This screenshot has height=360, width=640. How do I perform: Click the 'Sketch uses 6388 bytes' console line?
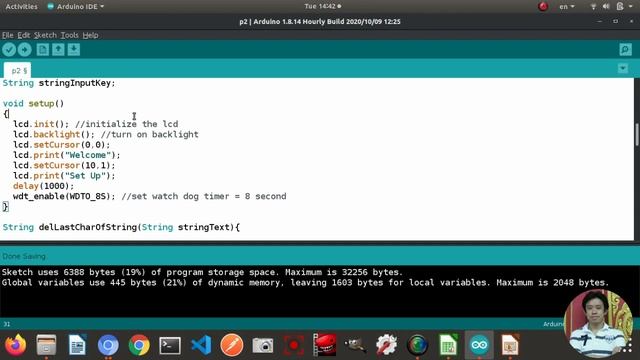pos(202,272)
